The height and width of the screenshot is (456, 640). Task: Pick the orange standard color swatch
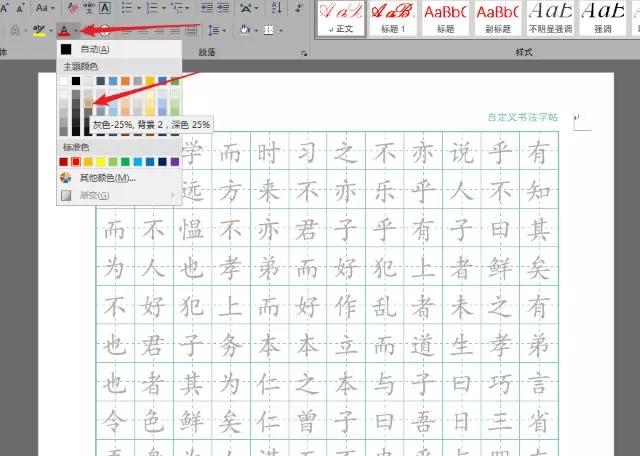[x=88, y=162]
